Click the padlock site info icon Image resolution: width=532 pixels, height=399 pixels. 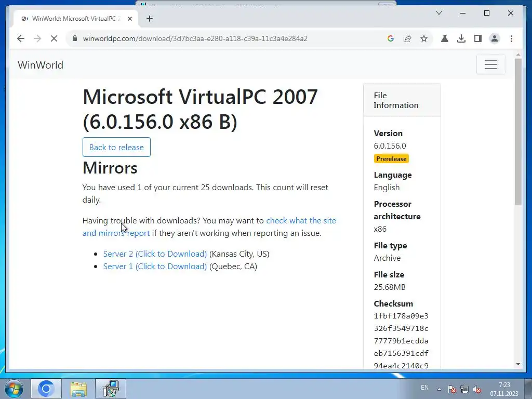point(75,38)
